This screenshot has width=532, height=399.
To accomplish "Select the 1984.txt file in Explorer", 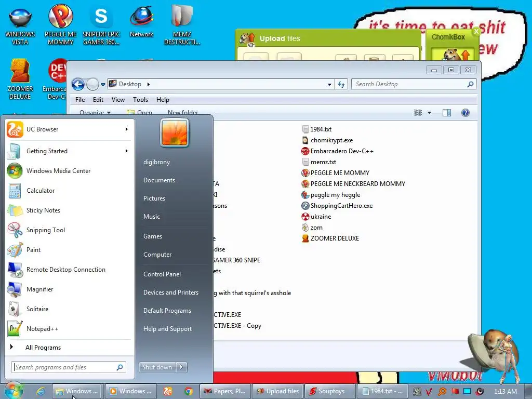I will pos(317,129).
